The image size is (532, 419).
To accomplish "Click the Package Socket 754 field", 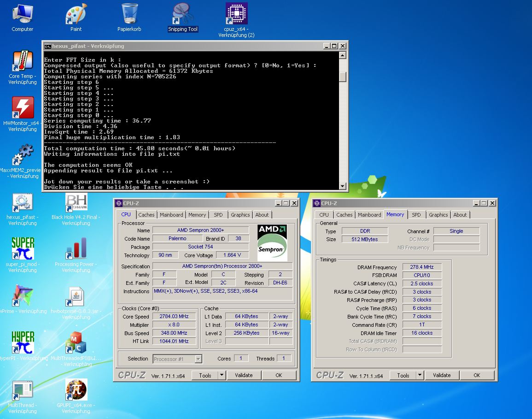I will [x=200, y=247].
